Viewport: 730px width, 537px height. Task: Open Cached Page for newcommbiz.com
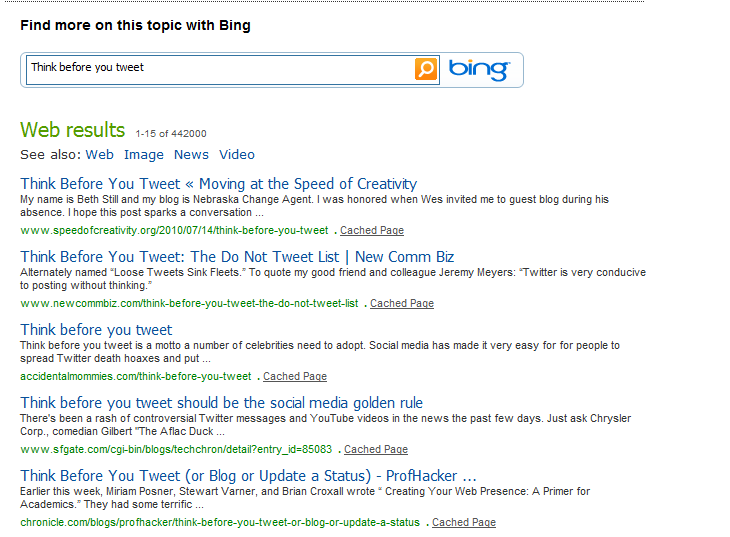pyautogui.click(x=402, y=304)
